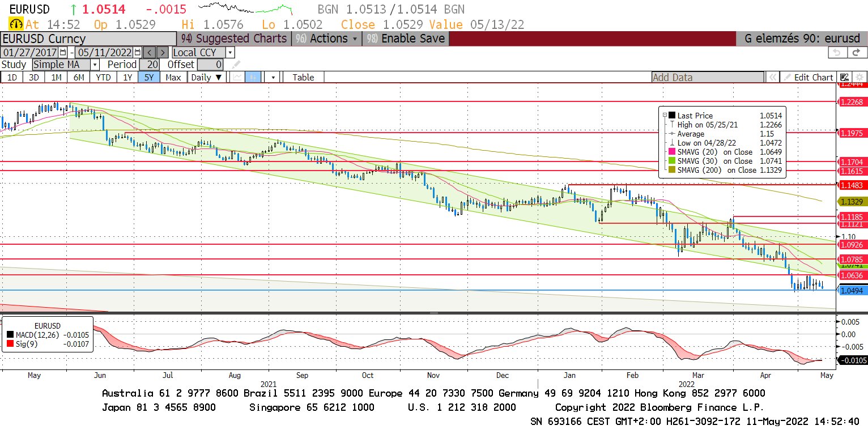
Task: Open the Daily periodicity dropdown
Action: (x=206, y=77)
